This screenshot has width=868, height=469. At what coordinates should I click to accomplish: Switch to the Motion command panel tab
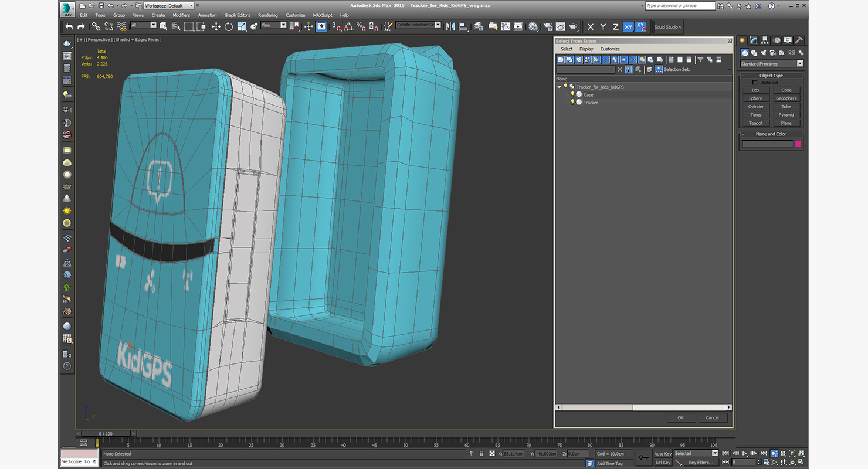tap(777, 40)
